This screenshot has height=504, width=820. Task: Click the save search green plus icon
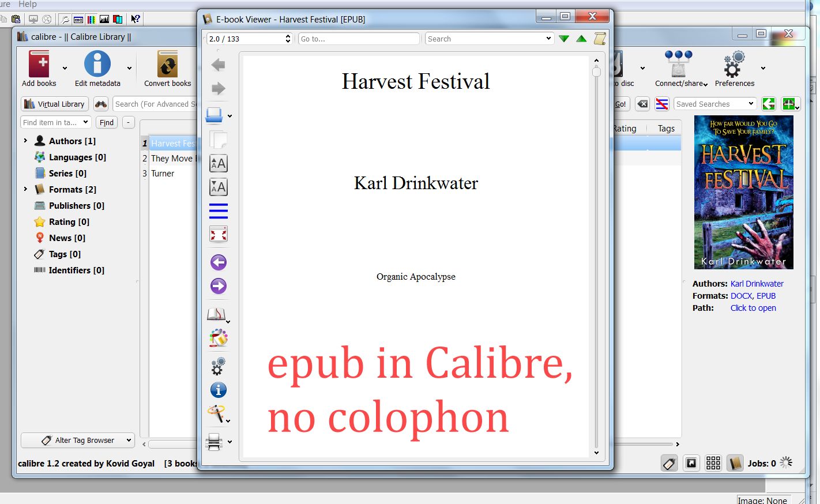tap(789, 104)
